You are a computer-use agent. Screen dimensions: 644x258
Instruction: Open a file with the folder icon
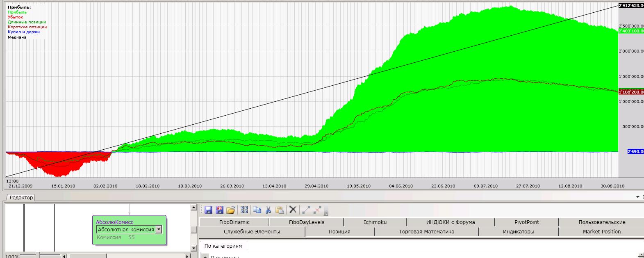tap(231, 210)
